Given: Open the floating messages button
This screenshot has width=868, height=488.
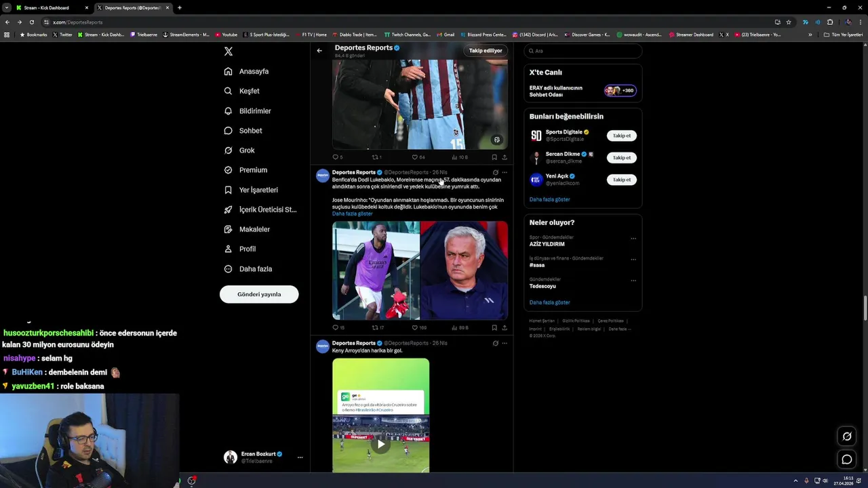Looking at the screenshot, I should 847,460.
